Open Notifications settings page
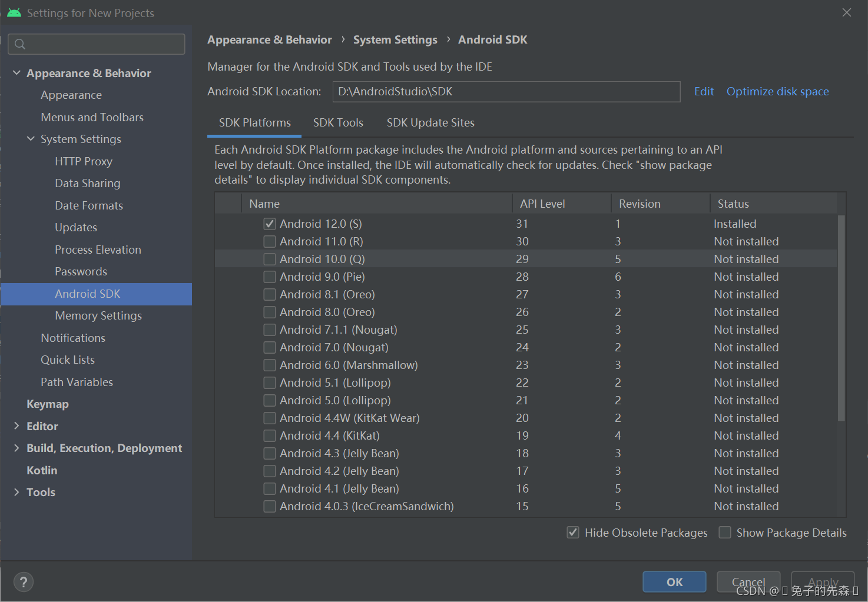Screen dimensions: 868x602 tap(73, 338)
